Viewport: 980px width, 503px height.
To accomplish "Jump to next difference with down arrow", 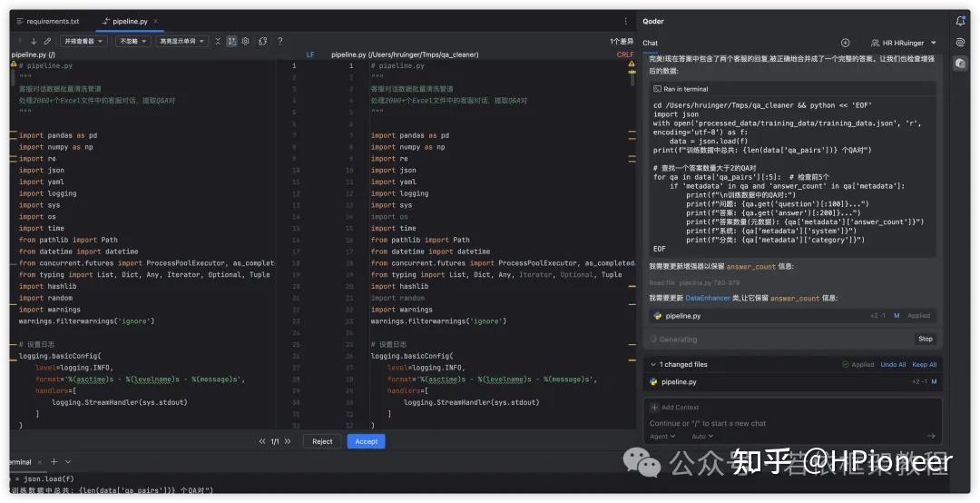I will click(34, 41).
